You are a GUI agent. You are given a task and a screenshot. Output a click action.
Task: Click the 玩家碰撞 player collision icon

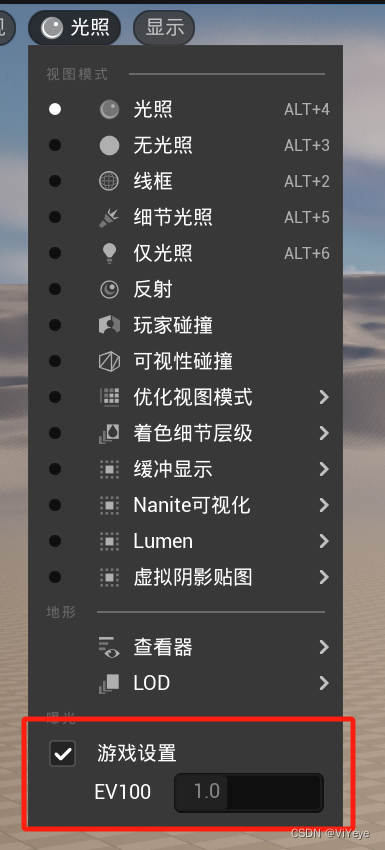(109, 325)
